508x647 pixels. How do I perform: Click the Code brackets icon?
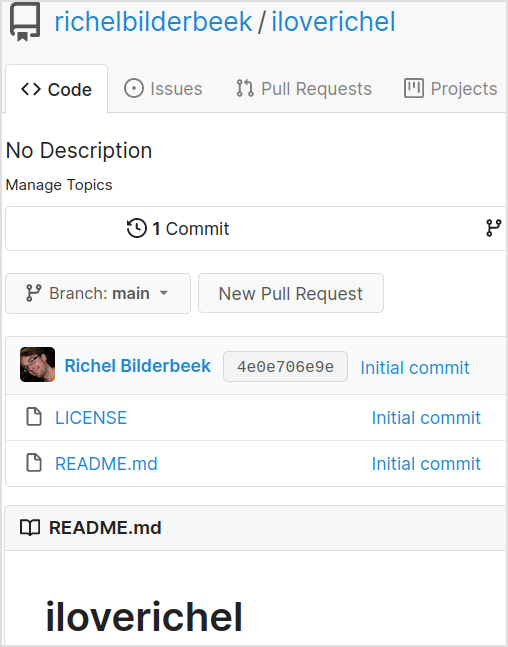[x=31, y=89]
